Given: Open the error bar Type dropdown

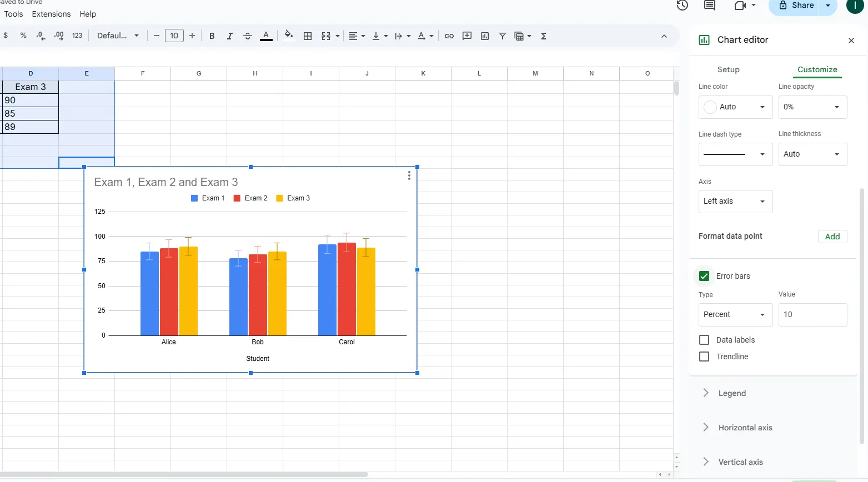Looking at the screenshot, I should click(x=735, y=314).
